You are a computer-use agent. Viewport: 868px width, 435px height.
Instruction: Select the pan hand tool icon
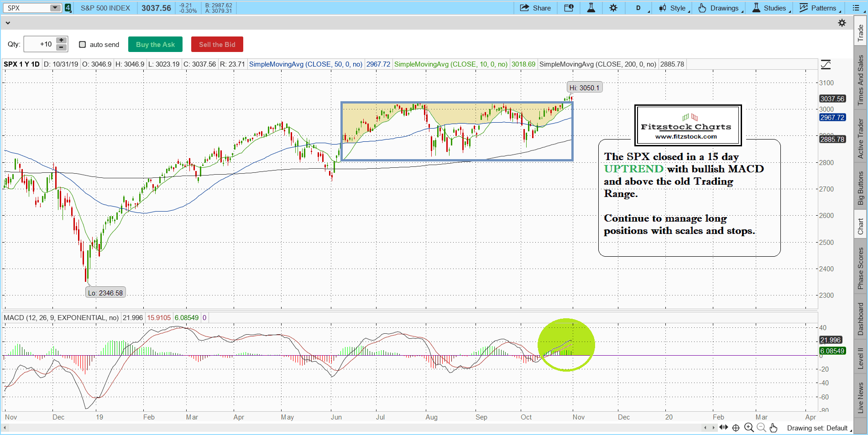coord(773,427)
